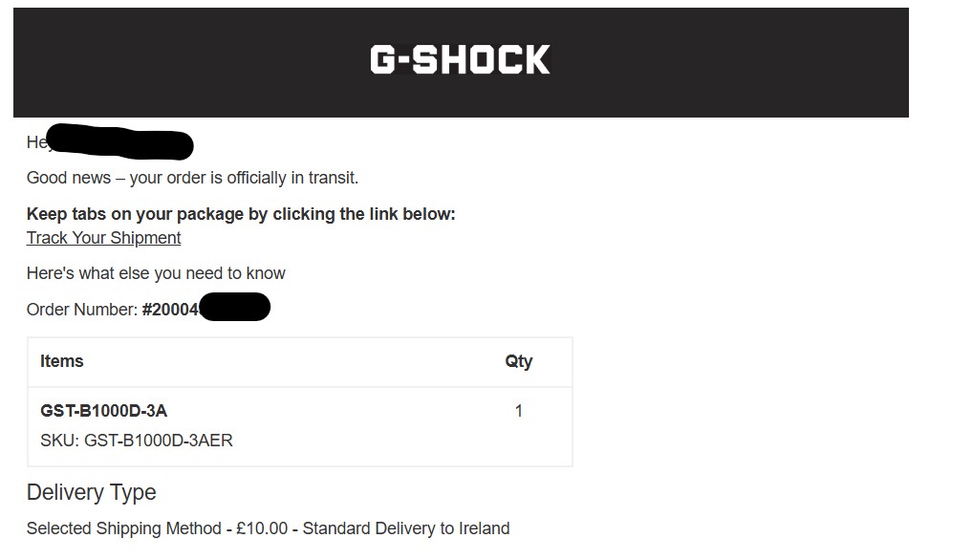Click the GST-B1000D-3A item name
This screenshot has width=972, height=560.
coord(103,411)
